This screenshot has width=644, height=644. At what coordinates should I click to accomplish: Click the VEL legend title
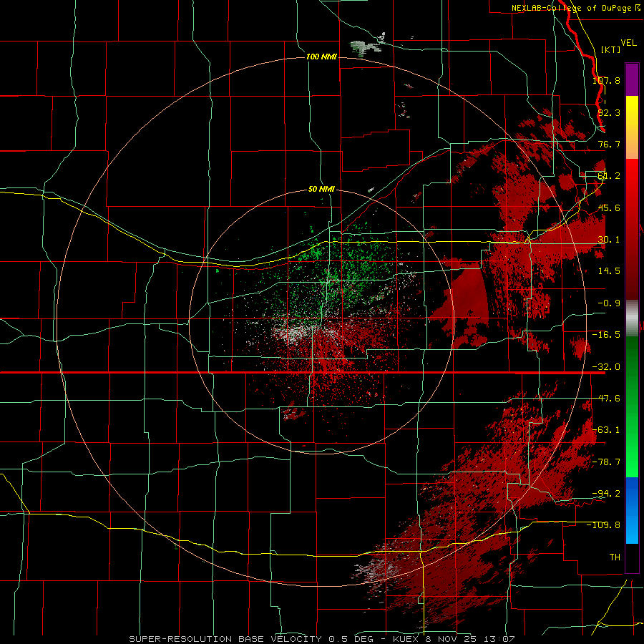click(x=628, y=43)
